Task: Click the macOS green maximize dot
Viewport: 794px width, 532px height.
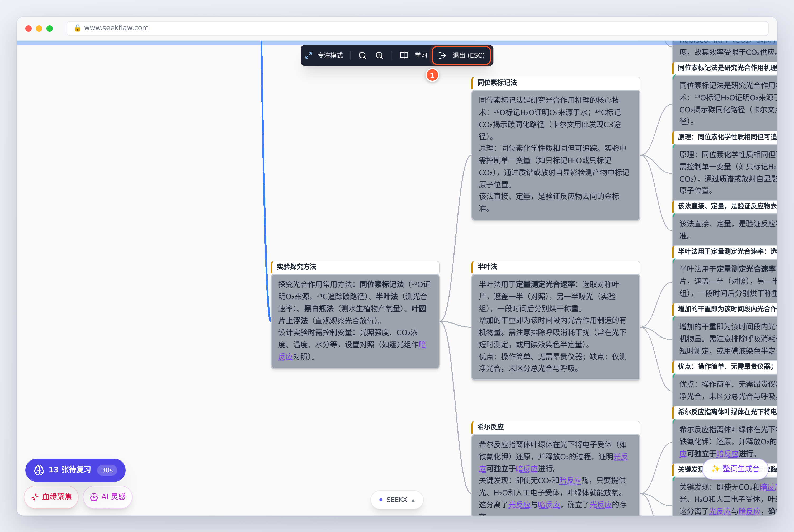Action: click(50, 28)
